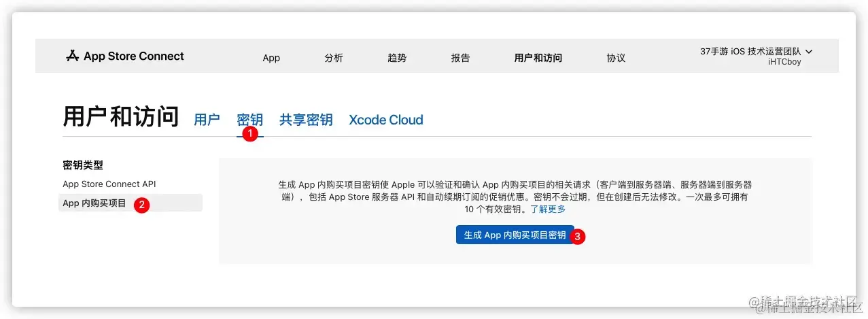Open 报告 in the top navigation
868x319 pixels.
[x=460, y=58]
